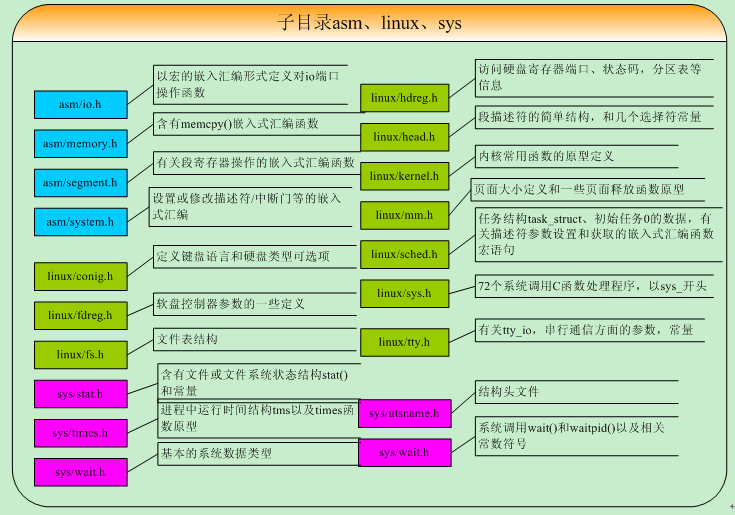This screenshot has width=735, height=515.
Task: Pick the asm/system.h box
Action: coord(81,222)
